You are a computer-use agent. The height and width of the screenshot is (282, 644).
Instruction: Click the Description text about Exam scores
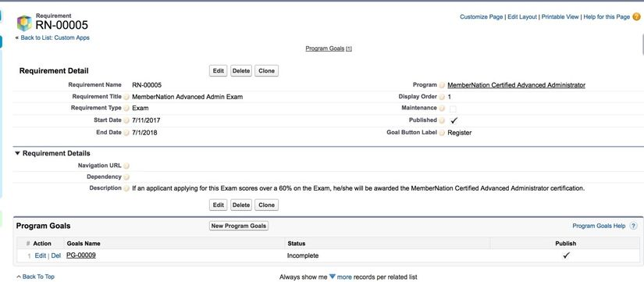point(358,188)
